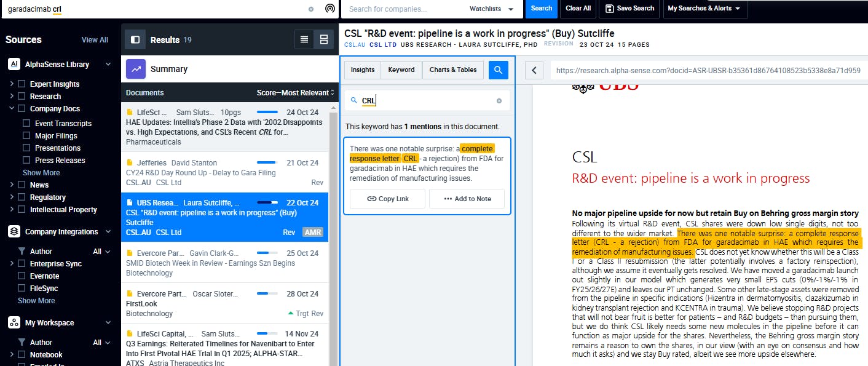Check the Regulatory source checkbox

click(x=22, y=197)
